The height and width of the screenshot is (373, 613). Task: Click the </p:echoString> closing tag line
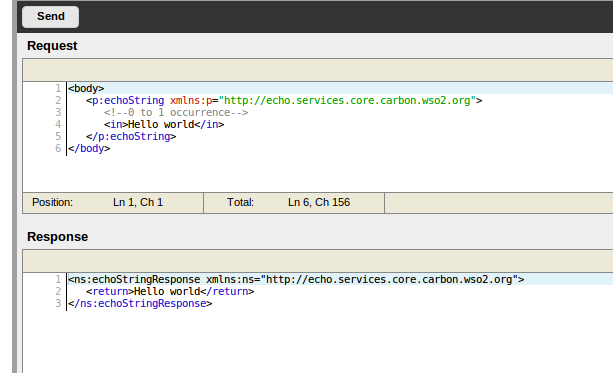point(131,136)
